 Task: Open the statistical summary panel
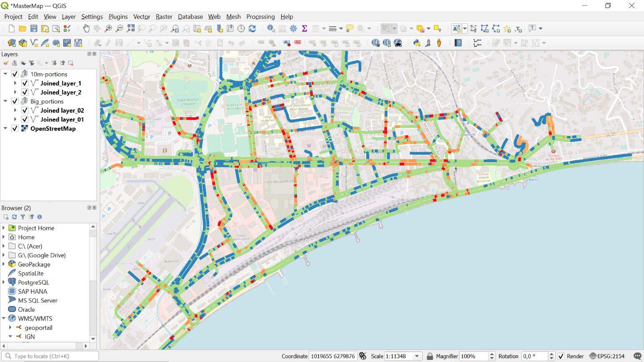click(305, 28)
